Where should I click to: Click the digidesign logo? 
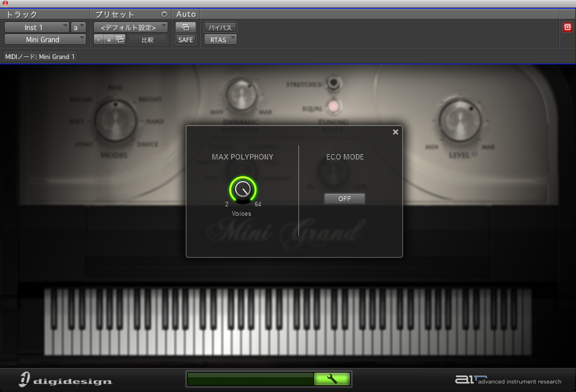(66, 380)
